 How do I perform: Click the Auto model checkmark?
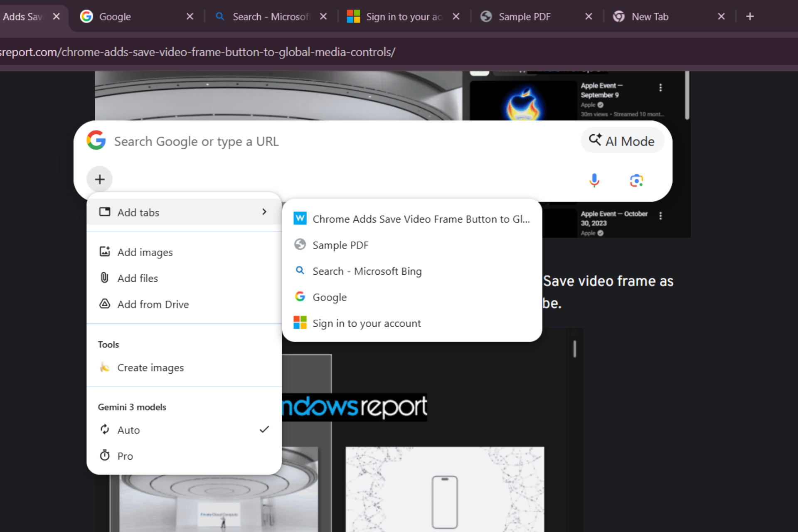(264, 429)
